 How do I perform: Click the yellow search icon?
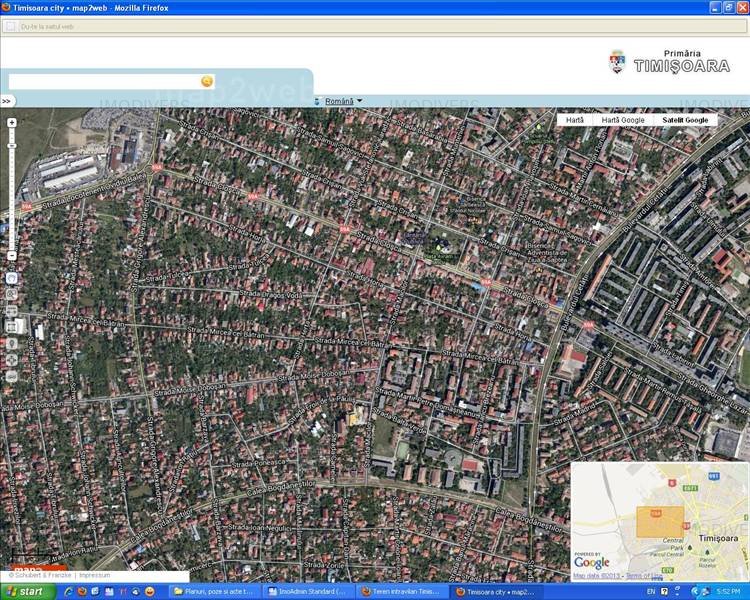(207, 81)
